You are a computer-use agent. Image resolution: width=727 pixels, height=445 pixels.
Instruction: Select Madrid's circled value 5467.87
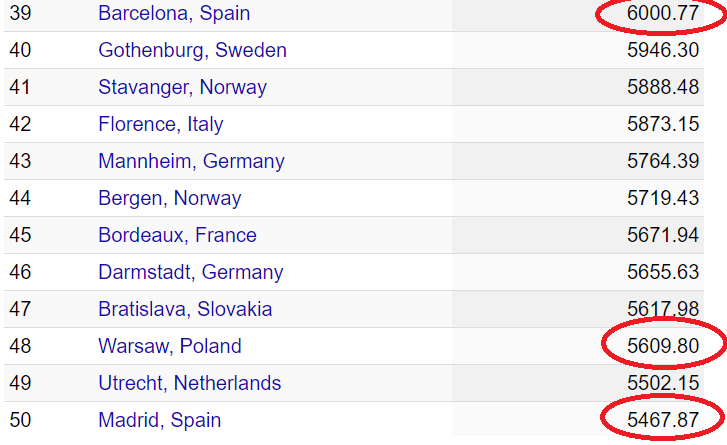(662, 421)
